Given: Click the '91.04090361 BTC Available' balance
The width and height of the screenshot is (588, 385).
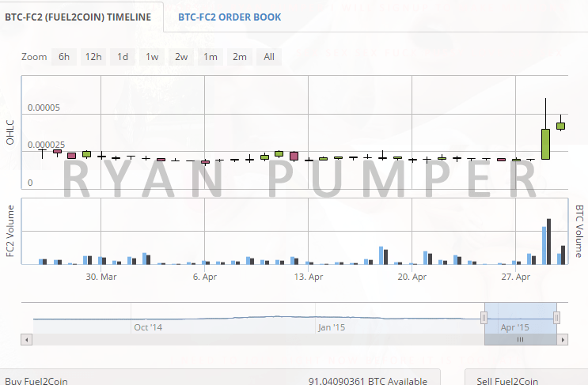Looking at the screenshot, I should click(x=368, y=381).
